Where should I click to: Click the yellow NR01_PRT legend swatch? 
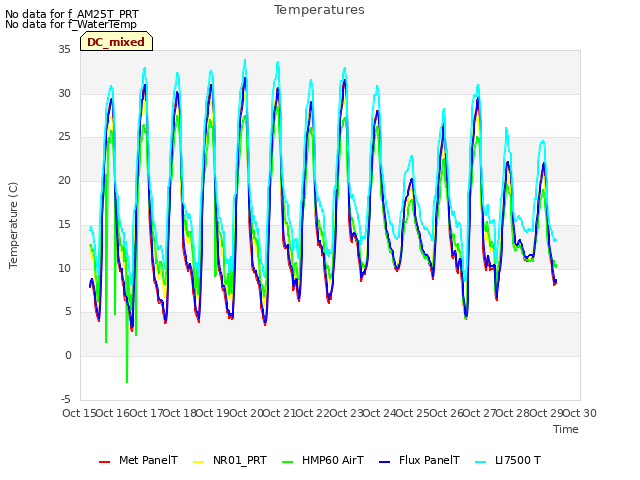click(198, 462)
